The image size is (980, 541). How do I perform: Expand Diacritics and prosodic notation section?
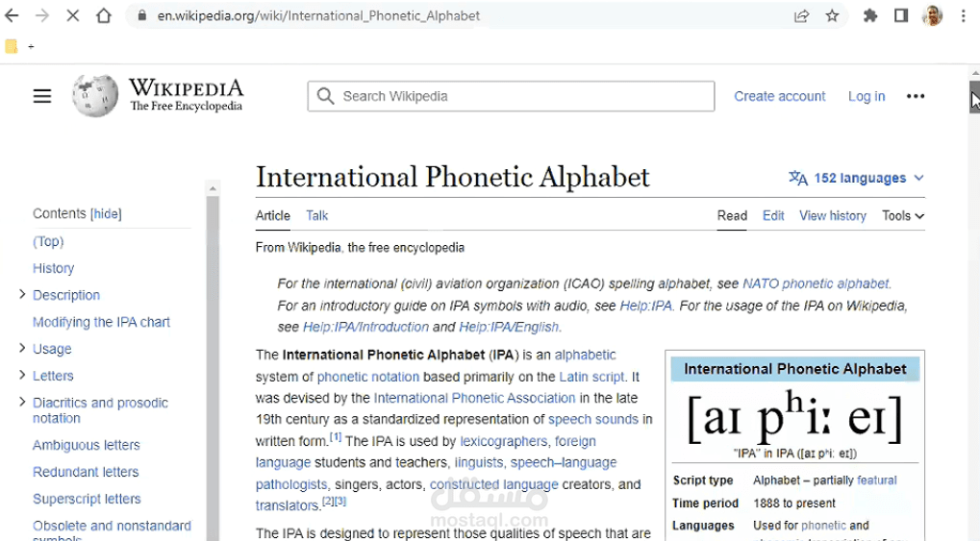22,402
